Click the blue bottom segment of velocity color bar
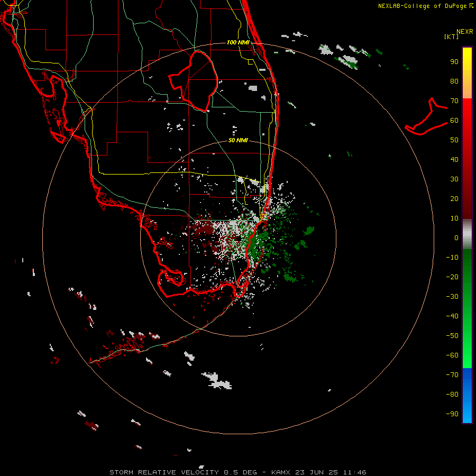The image size is (476, 476). [467, 396]
